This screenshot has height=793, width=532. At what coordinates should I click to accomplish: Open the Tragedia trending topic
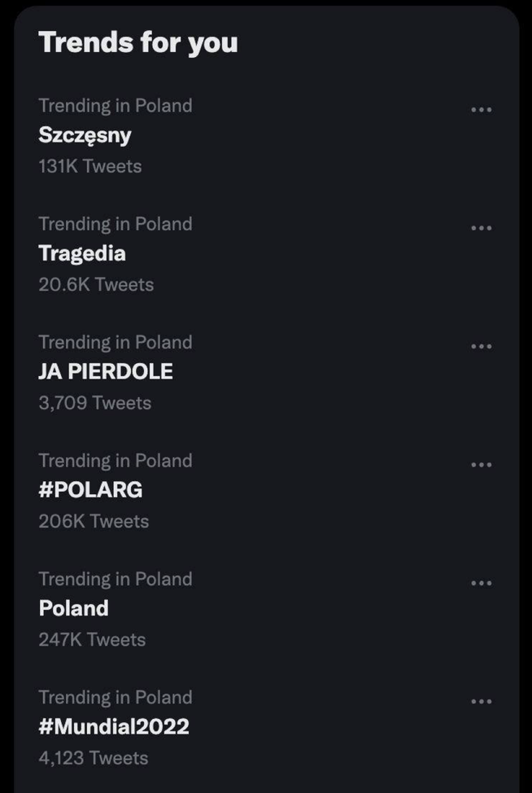coord(82,253)
